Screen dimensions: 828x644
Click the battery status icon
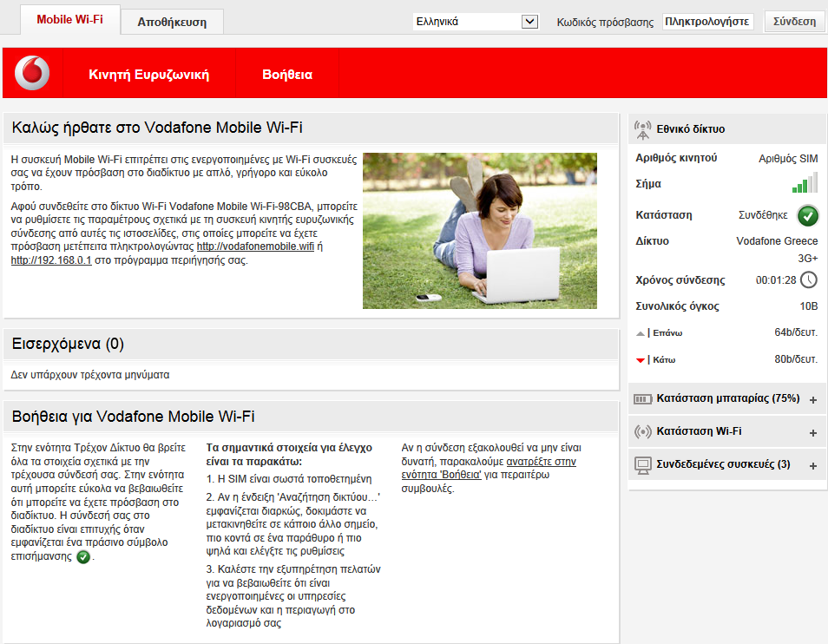(x=642, y=399)
